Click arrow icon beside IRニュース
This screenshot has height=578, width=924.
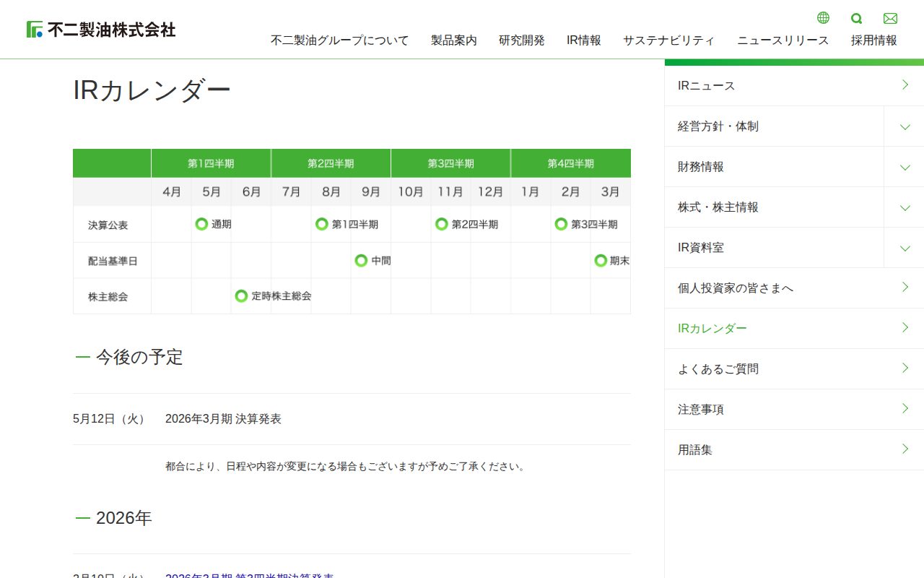(905, 85)
